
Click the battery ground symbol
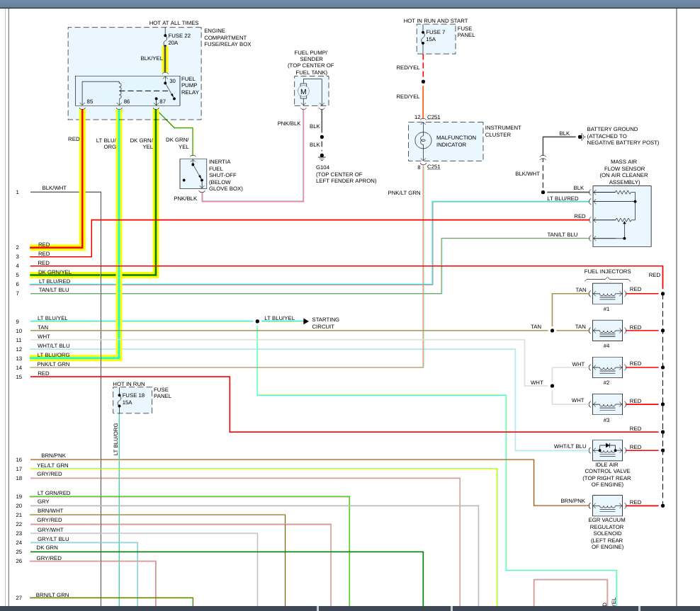click(581, 137)
